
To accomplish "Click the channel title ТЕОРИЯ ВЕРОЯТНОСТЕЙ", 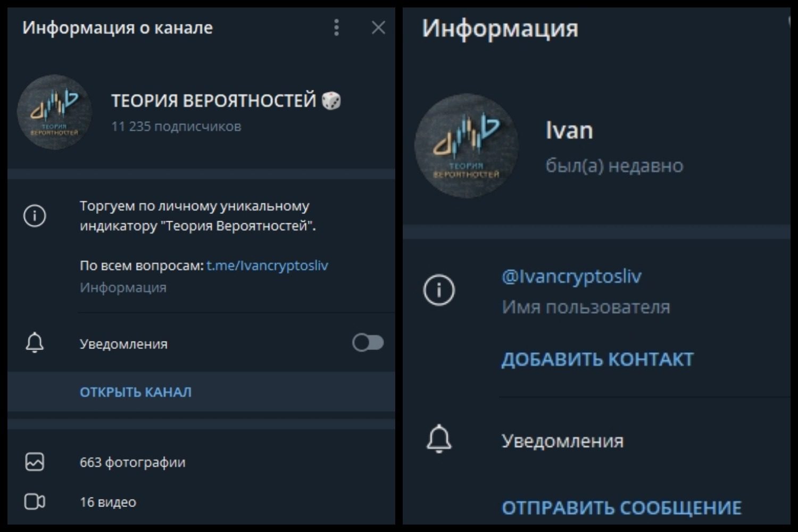I will [214, 101].
